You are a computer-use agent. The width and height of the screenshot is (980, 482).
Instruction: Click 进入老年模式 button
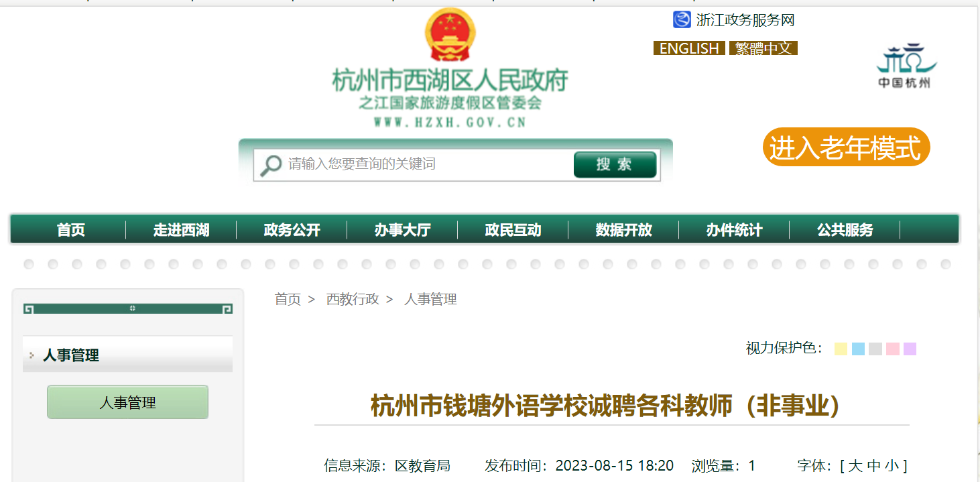tap(846, 147)
